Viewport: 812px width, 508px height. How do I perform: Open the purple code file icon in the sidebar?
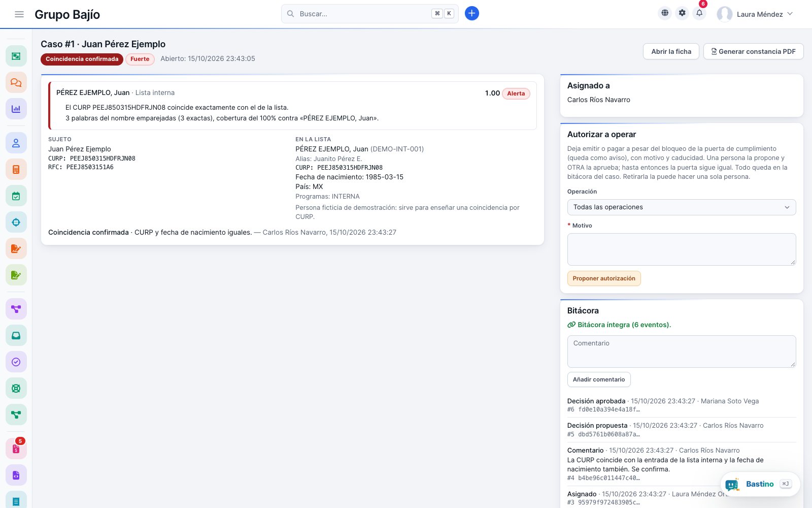coord(16,475)
